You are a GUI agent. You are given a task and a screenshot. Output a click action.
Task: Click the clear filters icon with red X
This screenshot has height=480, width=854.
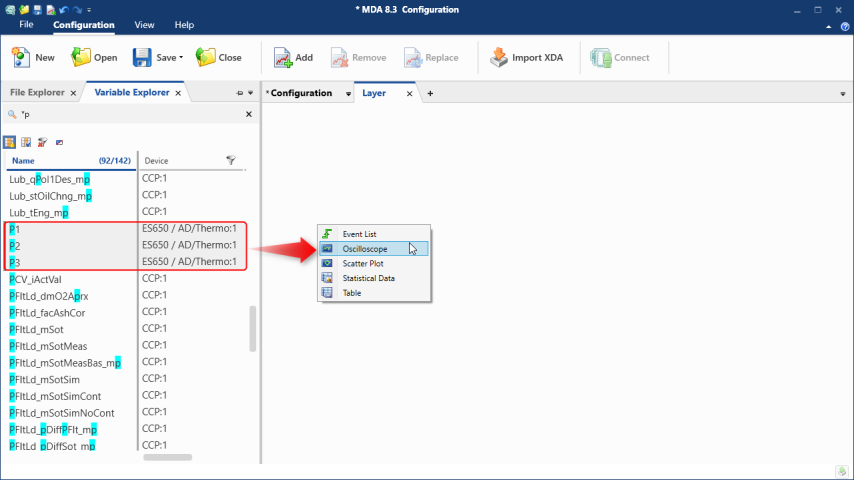pos(42,142)
